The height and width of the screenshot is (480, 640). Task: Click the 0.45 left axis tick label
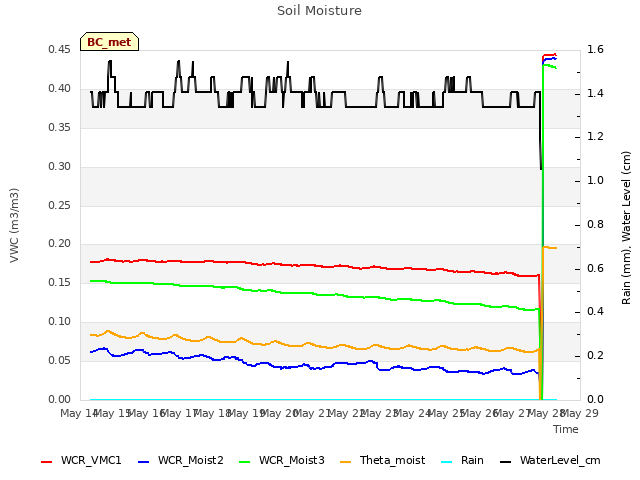pos(59,50)
